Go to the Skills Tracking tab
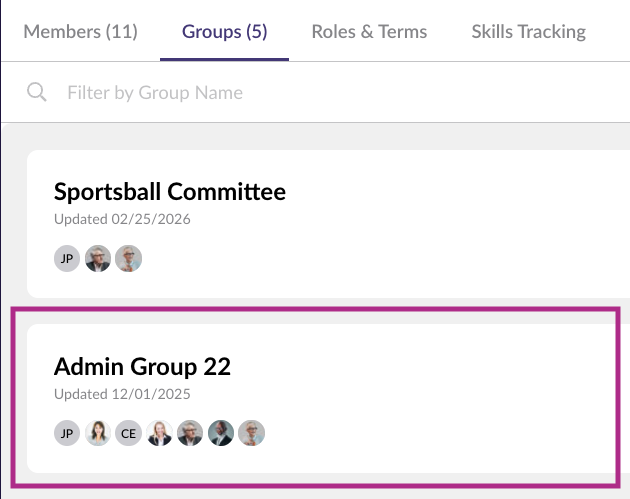The image size is (630, 499). 528,31
